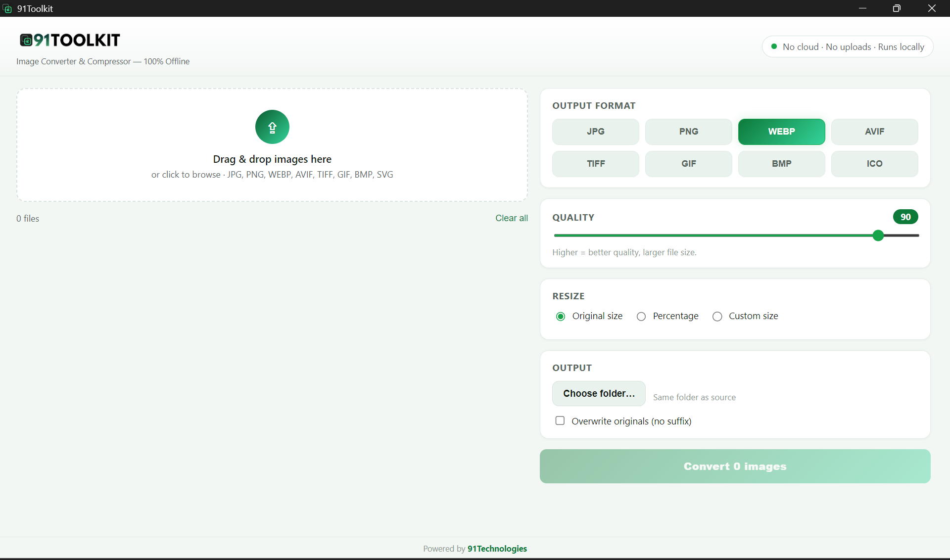Click the 91Toolkit logo in header

[x=70, y=40]
